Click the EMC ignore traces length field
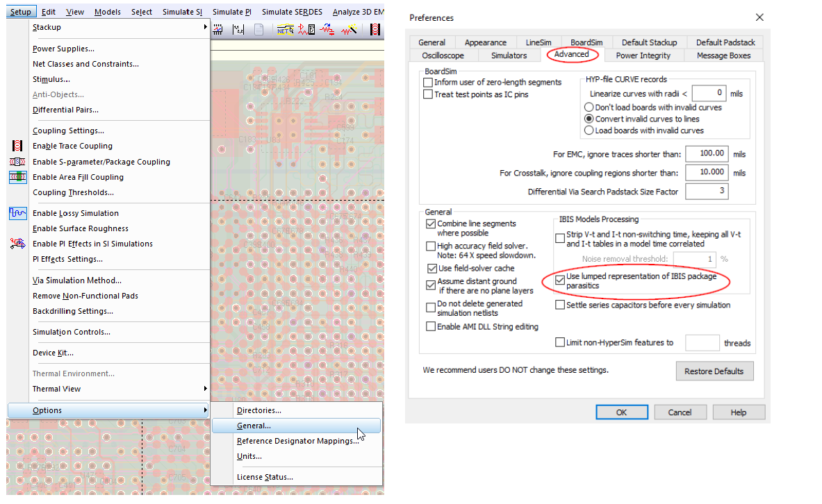This screenshot has height=504, width=822. pos(707,153)
